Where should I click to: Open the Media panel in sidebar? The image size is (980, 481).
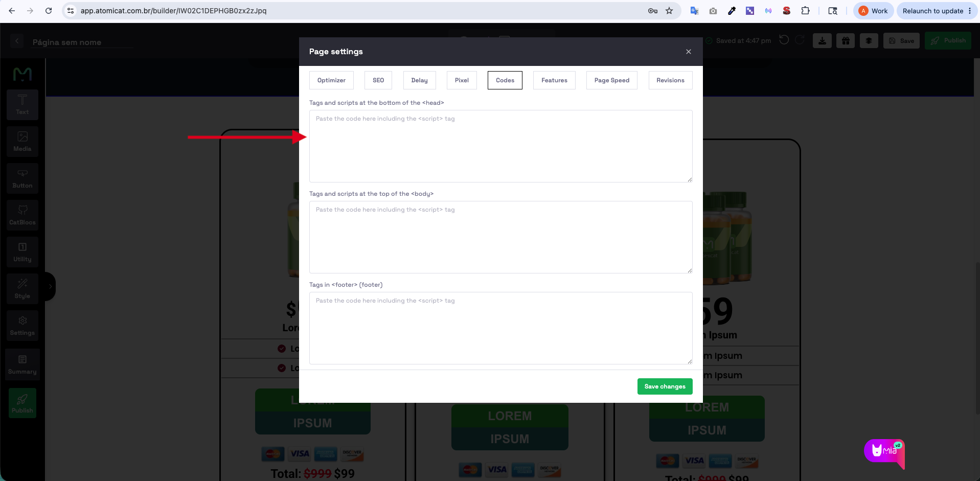pyautogui.click(x=22, y=142)
